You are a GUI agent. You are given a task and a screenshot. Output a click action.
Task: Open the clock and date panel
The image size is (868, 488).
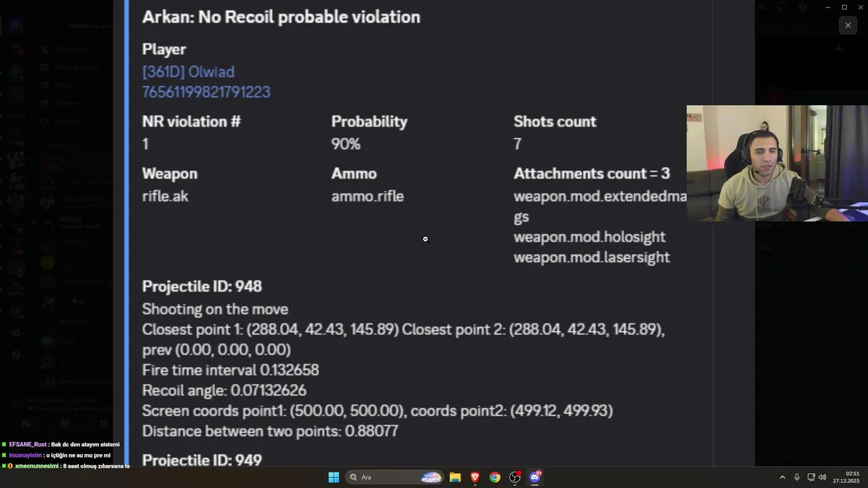point(852,477)
